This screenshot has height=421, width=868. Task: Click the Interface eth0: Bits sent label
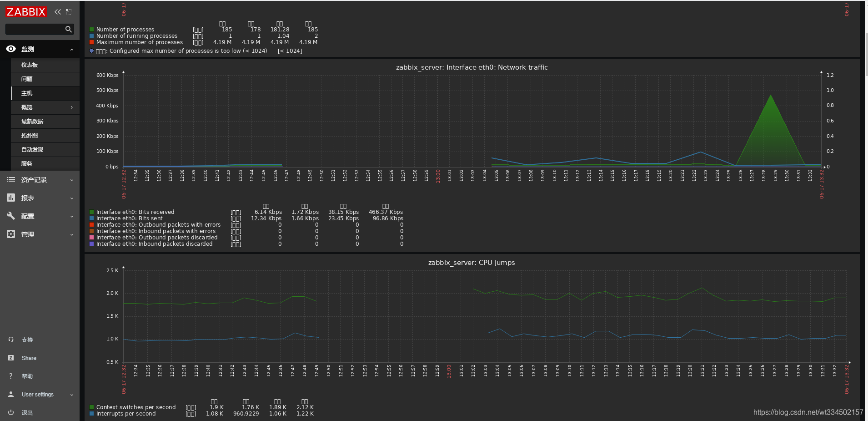(129, 218)
